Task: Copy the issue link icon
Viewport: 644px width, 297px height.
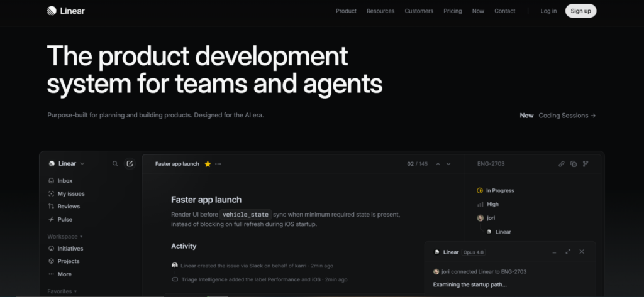Action: (x=561, y=164)
